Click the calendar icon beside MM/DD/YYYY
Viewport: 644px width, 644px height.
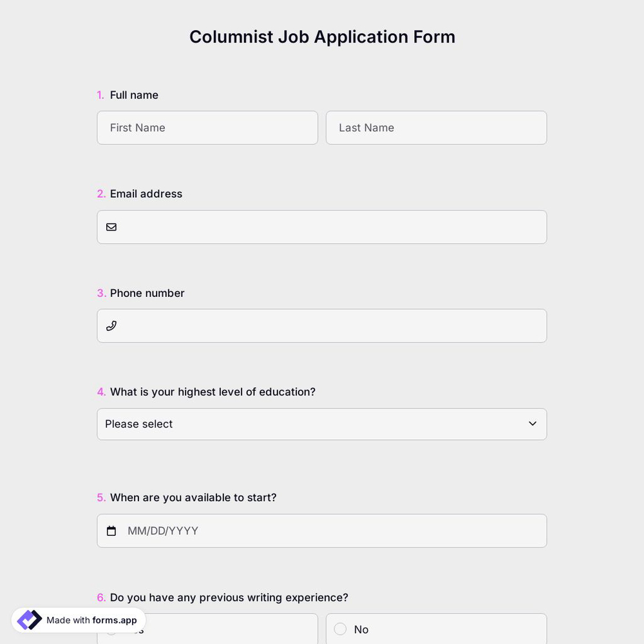[111, 531]
